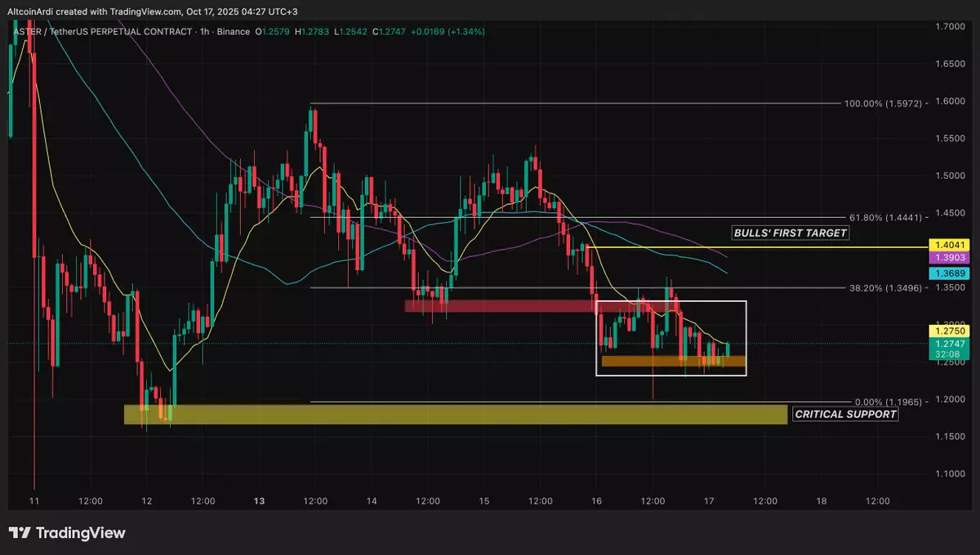980x555 pixels.
Task: Click the CRITICAL SUPPORT label
Action: point(846,414)
